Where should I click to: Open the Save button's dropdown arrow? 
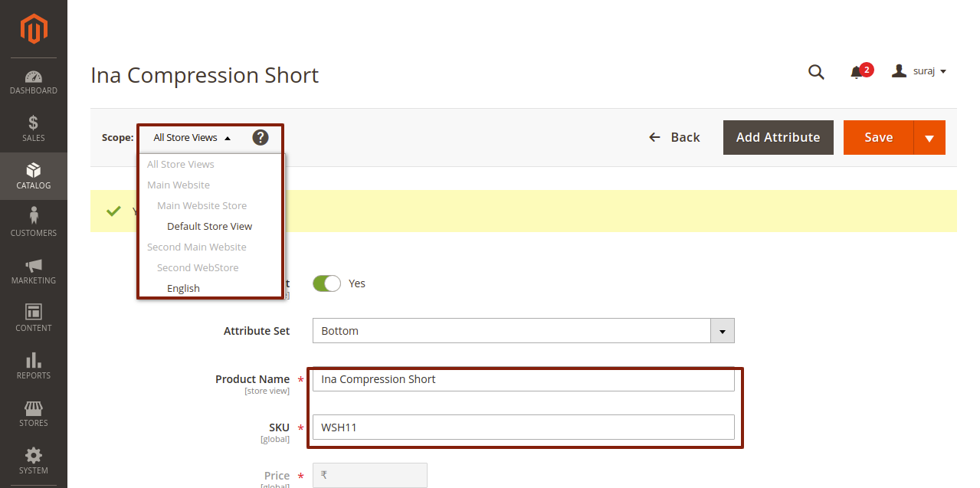(929, 137)
